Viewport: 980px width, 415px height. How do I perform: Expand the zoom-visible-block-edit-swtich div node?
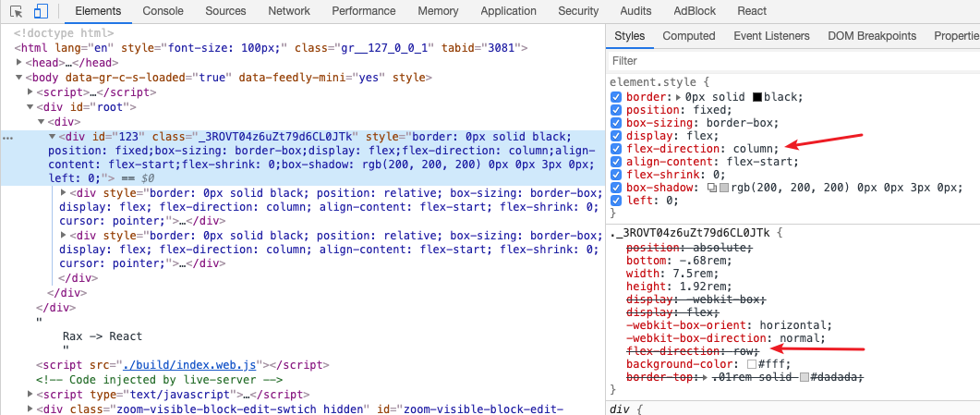[30, 409]
